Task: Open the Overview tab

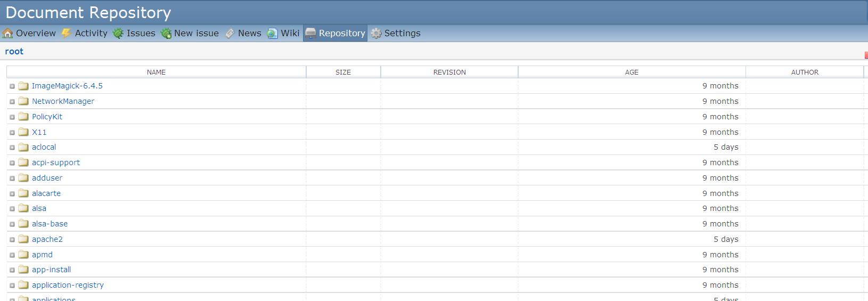Action: (29, 33)
